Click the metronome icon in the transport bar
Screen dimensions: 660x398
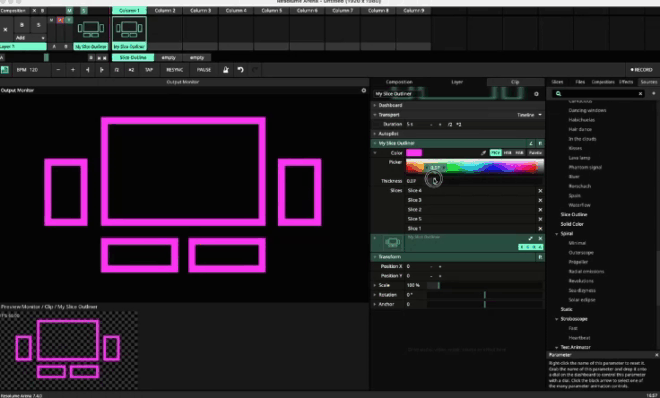(226, 70)
